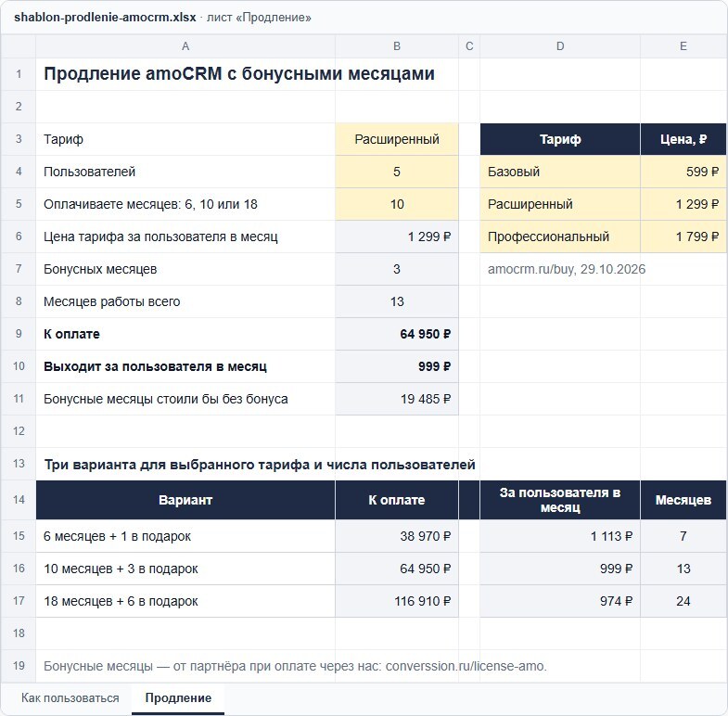Image resolution: width=728 pixels, height=716 pixels.
Task: Click the title «Продление amoCRM с бонусными месяцами»
Action: [239, 74]
